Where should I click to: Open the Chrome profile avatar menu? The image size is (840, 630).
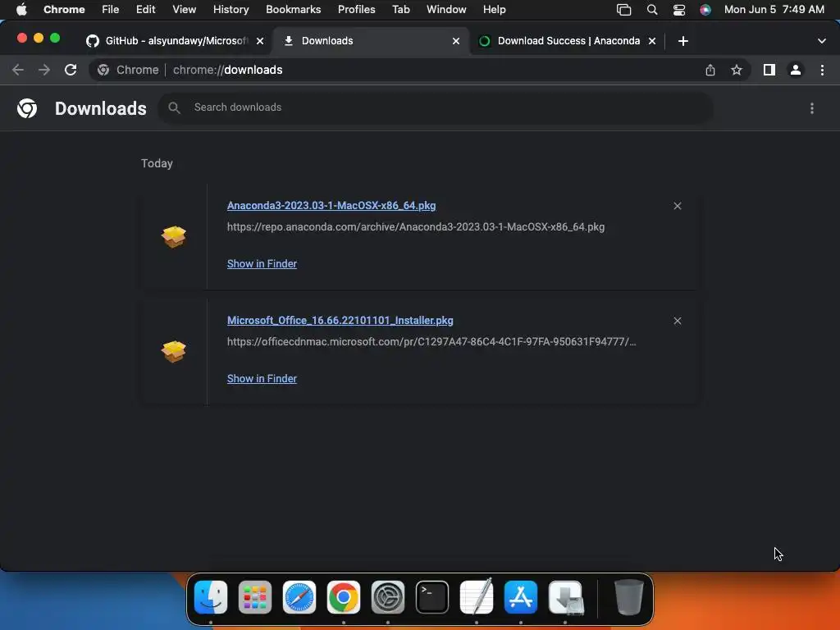pos(796,70)
